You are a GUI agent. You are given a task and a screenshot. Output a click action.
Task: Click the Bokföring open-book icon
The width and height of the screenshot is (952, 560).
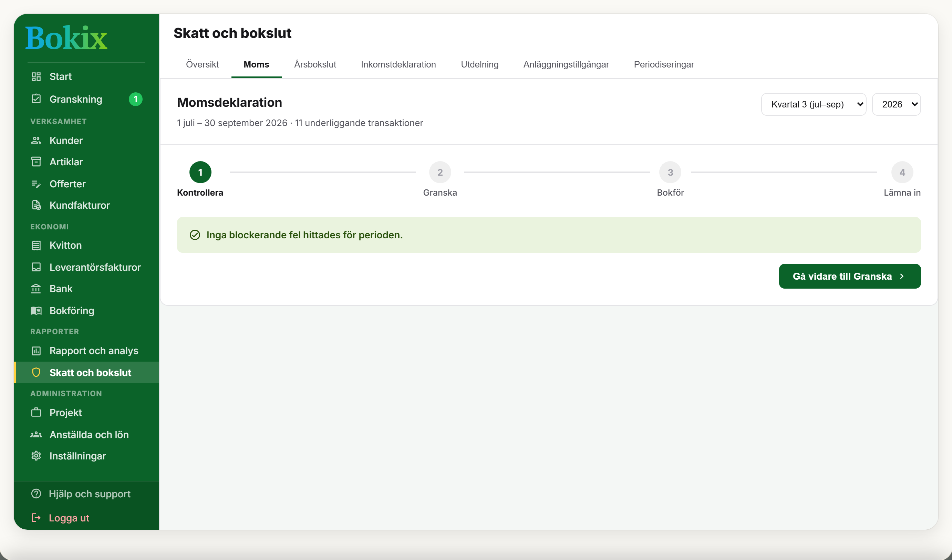tap(36, 311)
